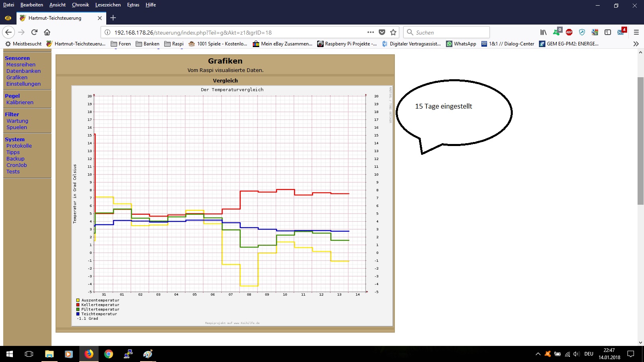Reload the current page
This screenshot has width=644, height=362.
tap(34, 32)
